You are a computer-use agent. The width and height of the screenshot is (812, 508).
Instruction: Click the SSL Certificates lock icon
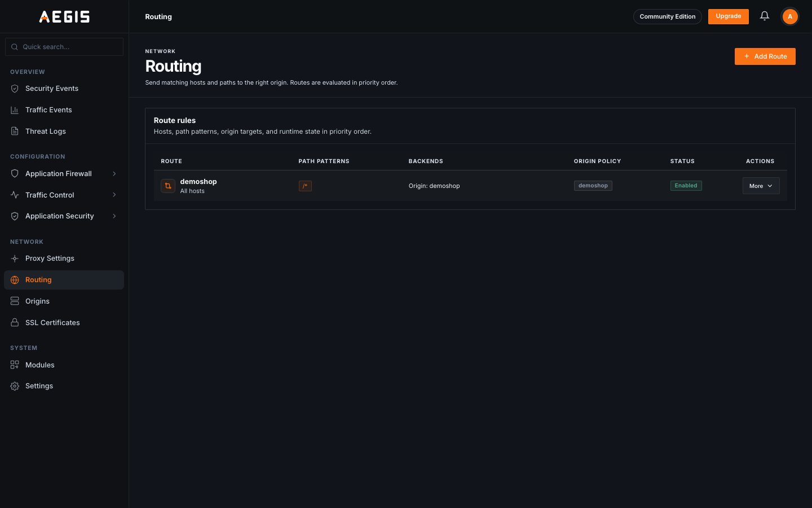(15, 323)
